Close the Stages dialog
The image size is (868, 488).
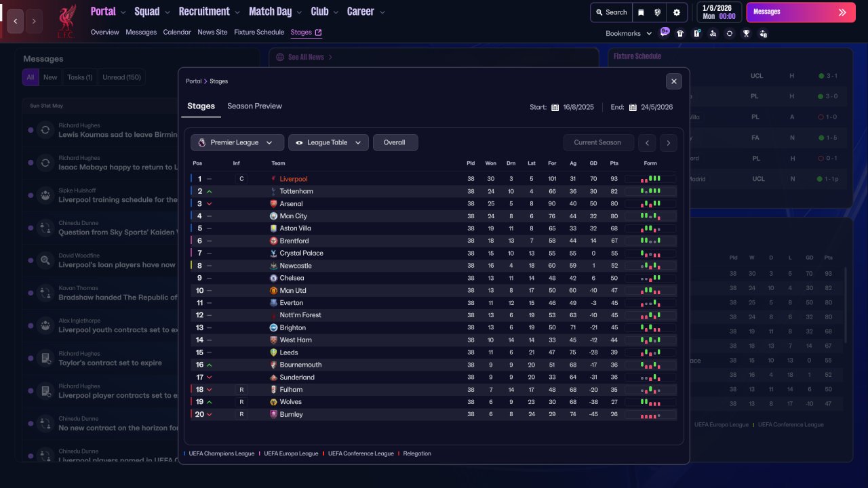(674, 81)
